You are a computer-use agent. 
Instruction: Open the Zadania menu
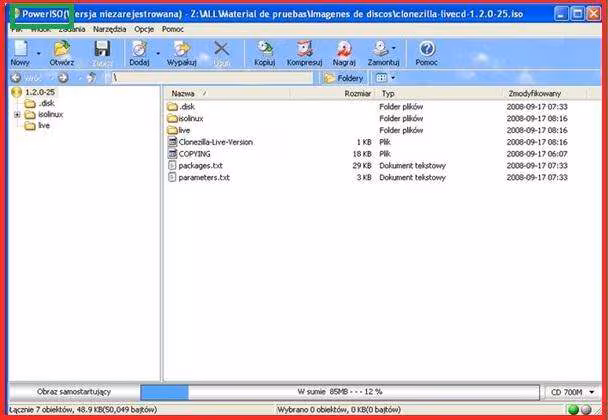72,29
